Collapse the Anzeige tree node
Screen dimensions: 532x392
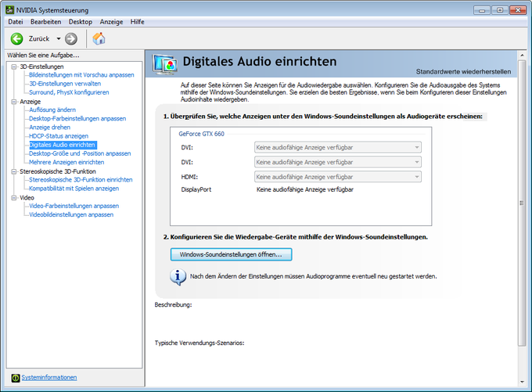(x=14, y=102)
